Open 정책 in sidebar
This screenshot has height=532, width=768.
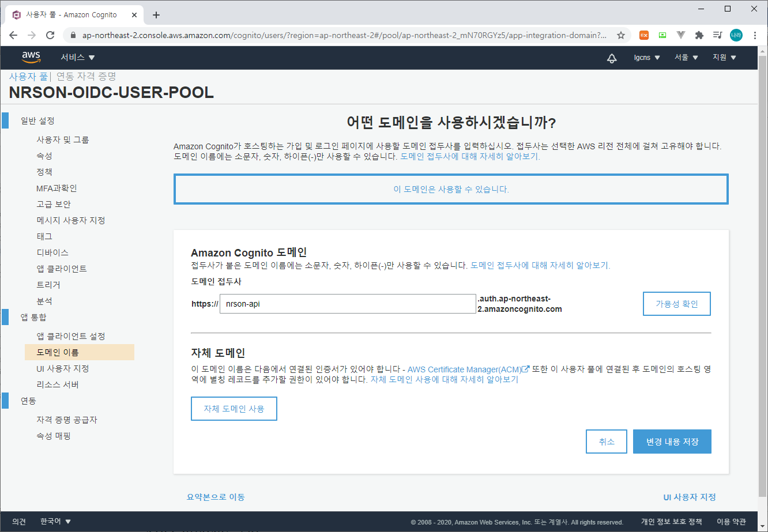click(44, 172)
